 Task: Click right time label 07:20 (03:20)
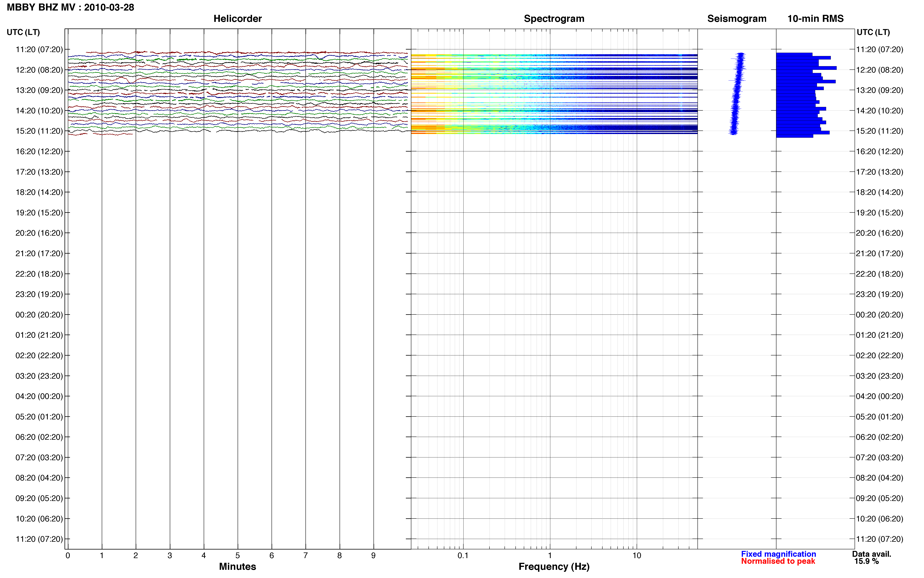click(x=879, y=458)
